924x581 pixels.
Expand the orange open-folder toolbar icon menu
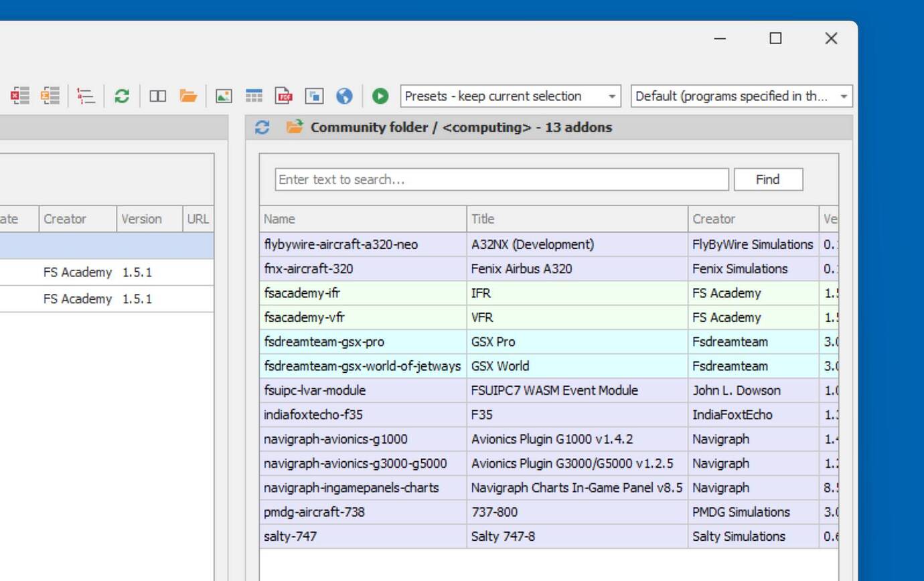tap(187, 96)
